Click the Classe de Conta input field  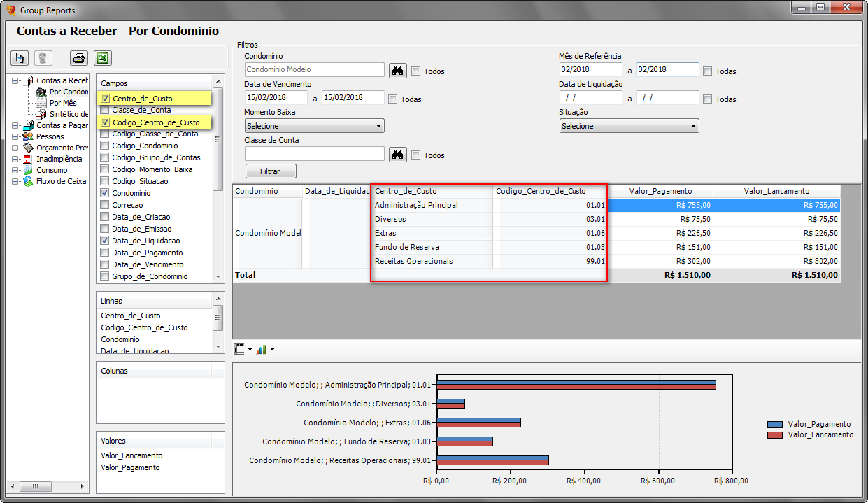(x=315, y=154)
